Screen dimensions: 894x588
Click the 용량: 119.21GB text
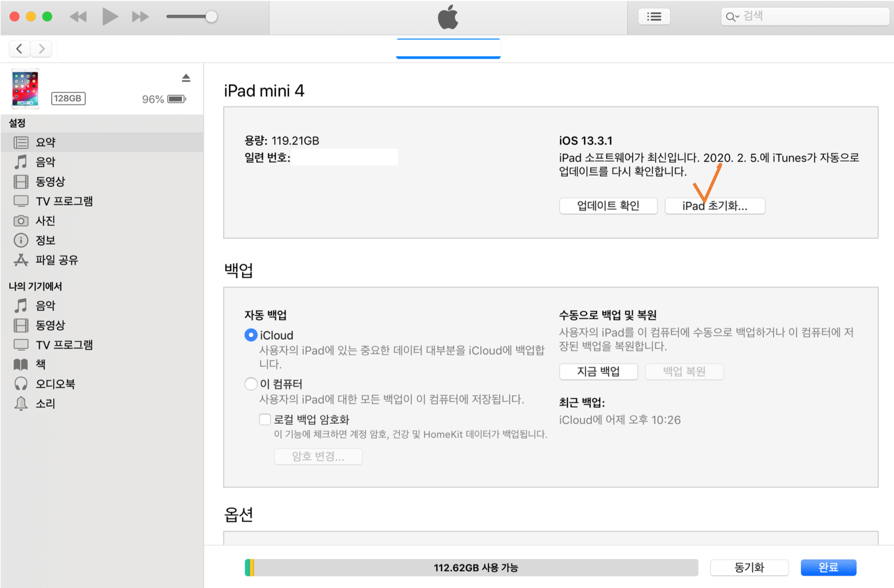[x=282, y=141]
